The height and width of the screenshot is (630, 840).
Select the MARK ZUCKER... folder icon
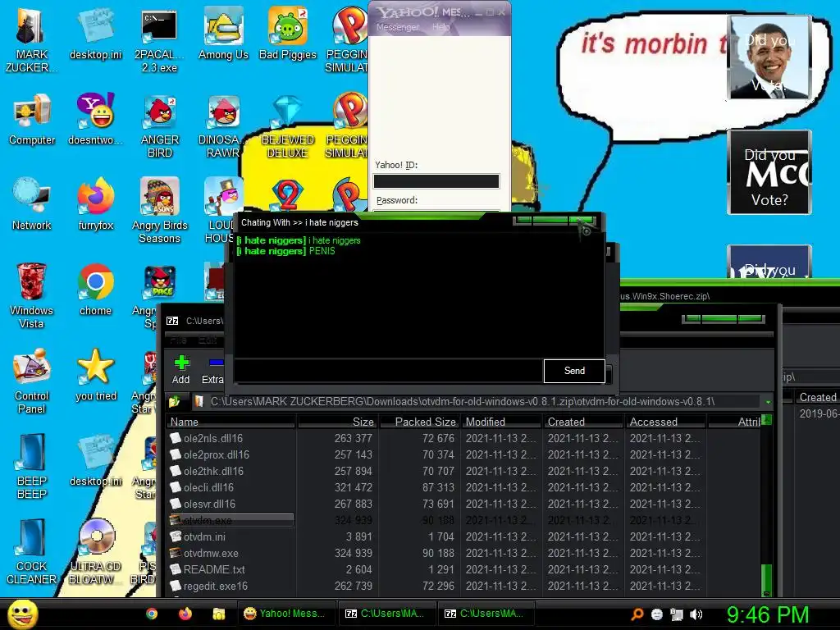30,40
